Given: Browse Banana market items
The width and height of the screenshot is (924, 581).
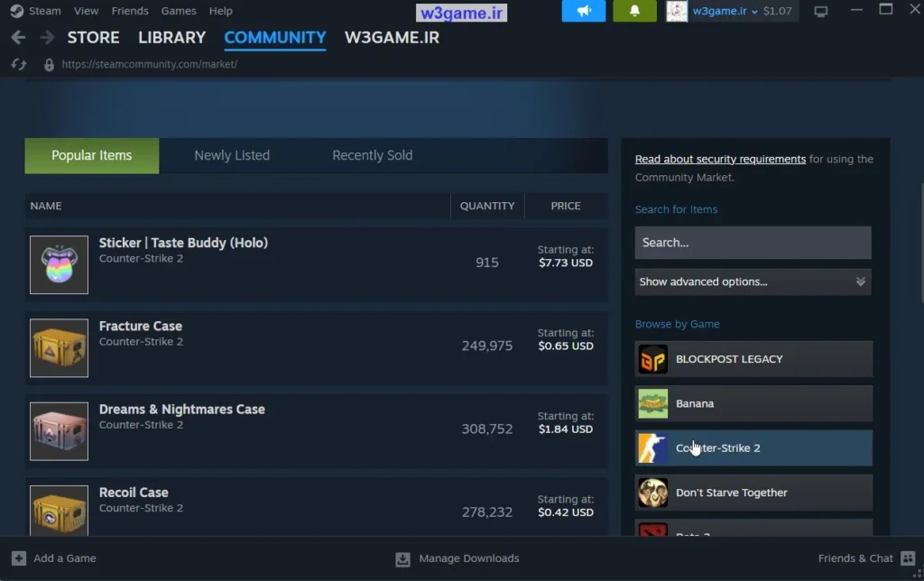Looking at the screenshot, I should (x=753, y=403).
